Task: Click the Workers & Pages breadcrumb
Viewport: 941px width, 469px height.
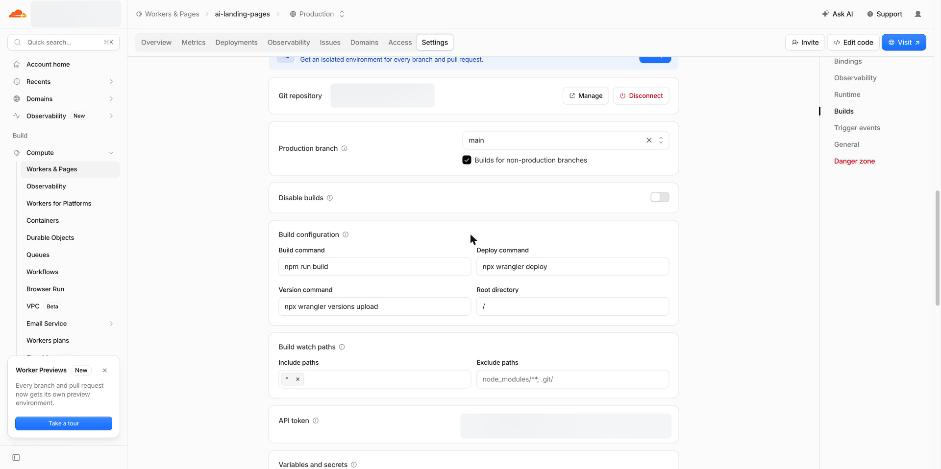Action: [167, 14]
